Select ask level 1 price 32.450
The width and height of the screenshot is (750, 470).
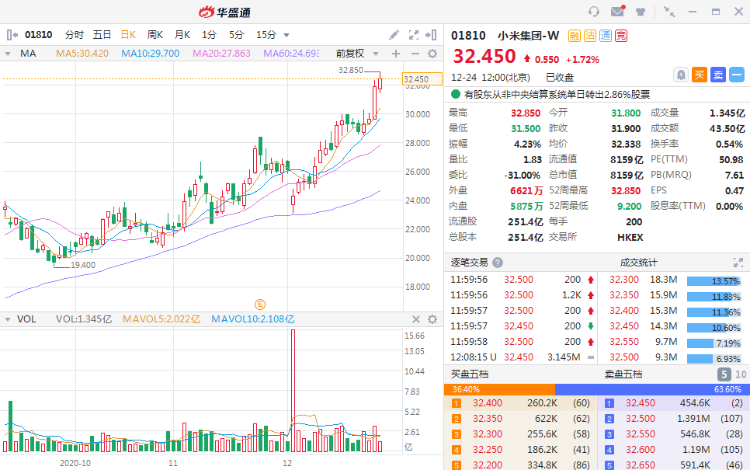click(640, 403)
